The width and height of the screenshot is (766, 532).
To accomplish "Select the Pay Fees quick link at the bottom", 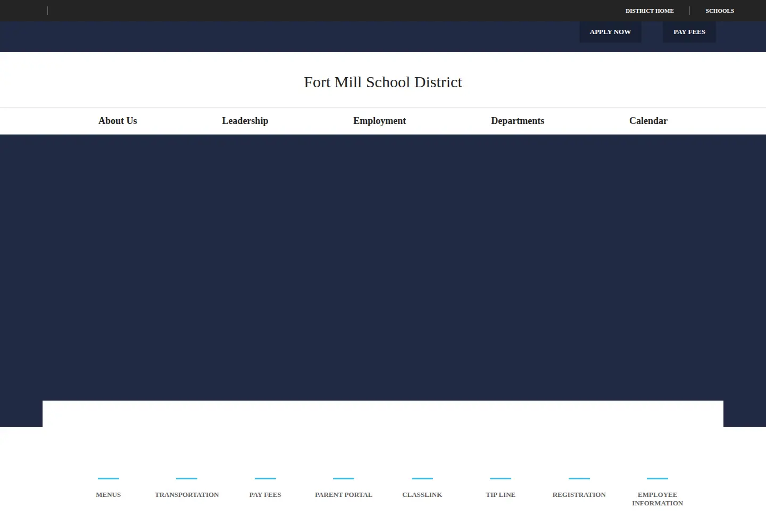I will [x=265, y=495].
